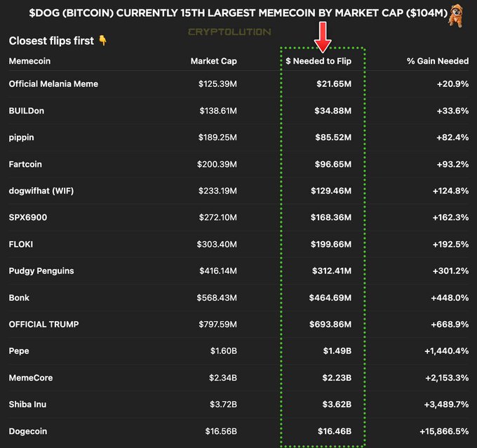The image size is (477, 448).
Task: Click the $189.25M market cap value
Action: tap(217, 137)
